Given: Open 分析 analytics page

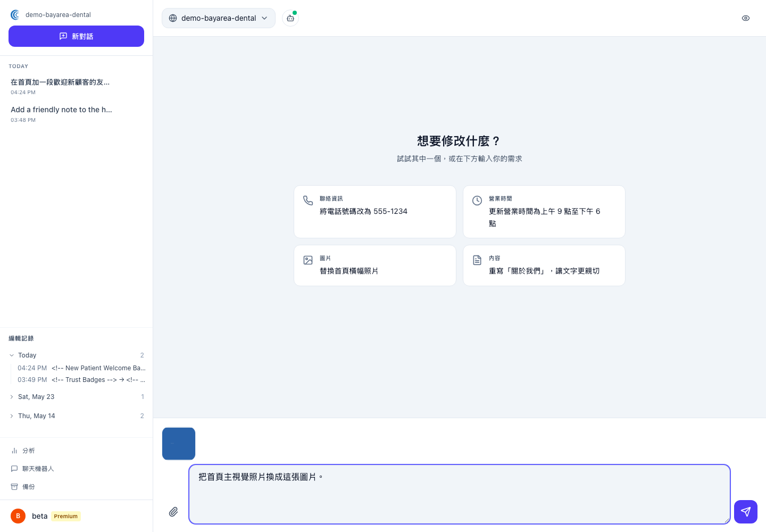Looking at the screenshot, I should (76, 451).
